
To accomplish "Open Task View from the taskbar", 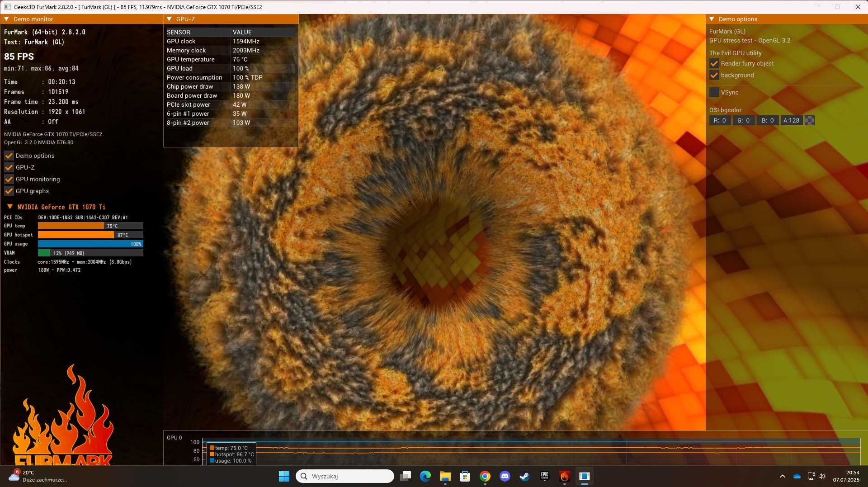I will (406, 476).
